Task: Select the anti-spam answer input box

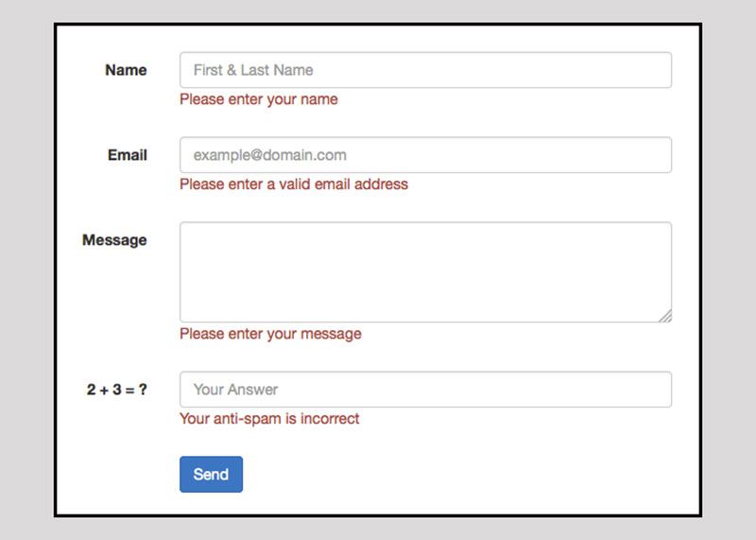Action: (426, 390)
